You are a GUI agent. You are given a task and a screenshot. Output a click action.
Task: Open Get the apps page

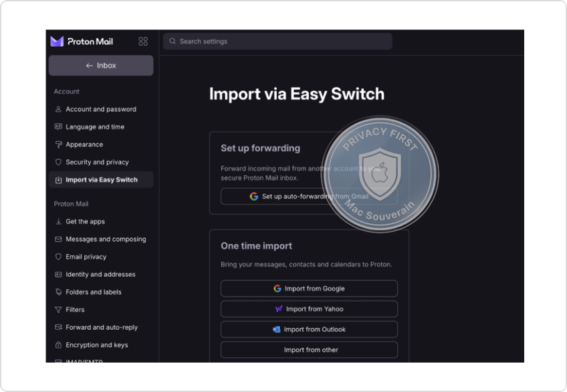coord(101,221)
